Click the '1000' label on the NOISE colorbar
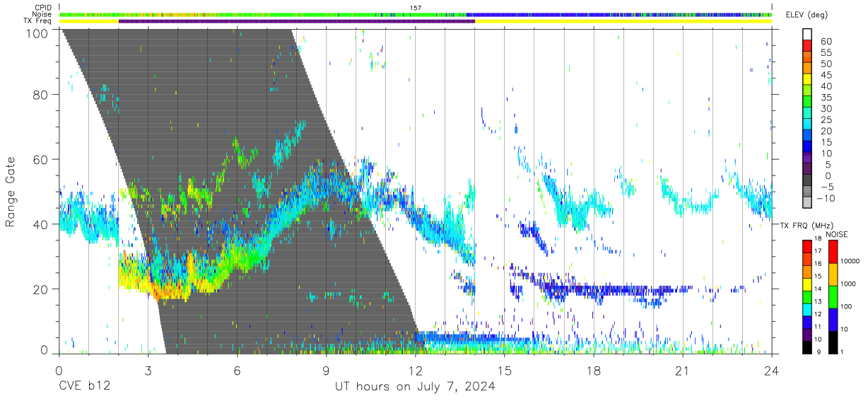Screen dimensions: 868x401 click(848, 284)
